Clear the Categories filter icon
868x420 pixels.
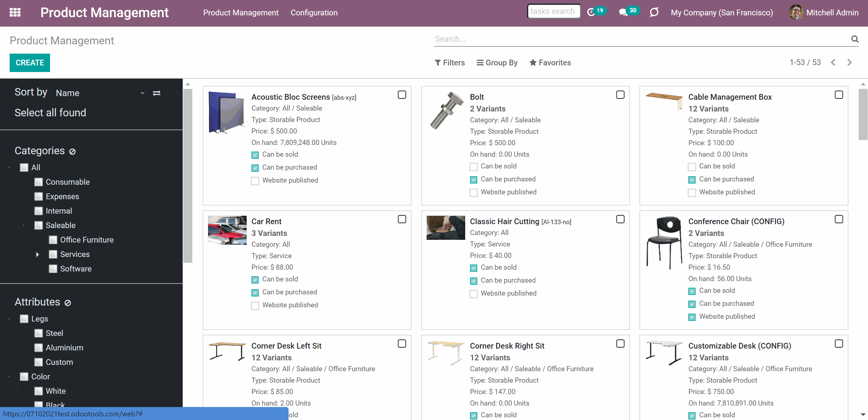tap(72, 151)
